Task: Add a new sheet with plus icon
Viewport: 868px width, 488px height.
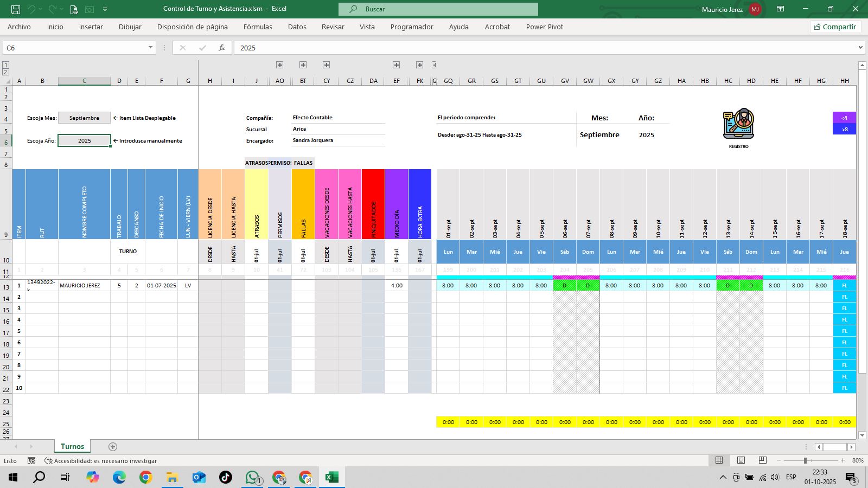Action: click(113, 447)
